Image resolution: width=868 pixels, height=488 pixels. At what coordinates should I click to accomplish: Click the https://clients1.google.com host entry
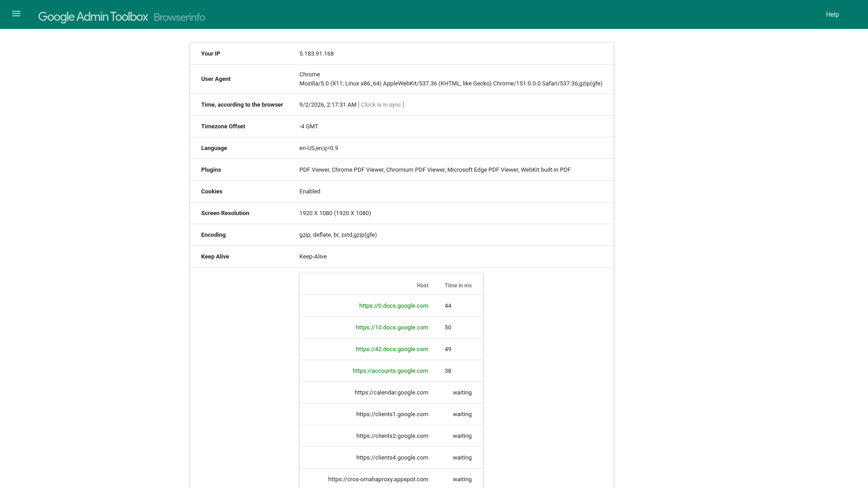(392, 414)
